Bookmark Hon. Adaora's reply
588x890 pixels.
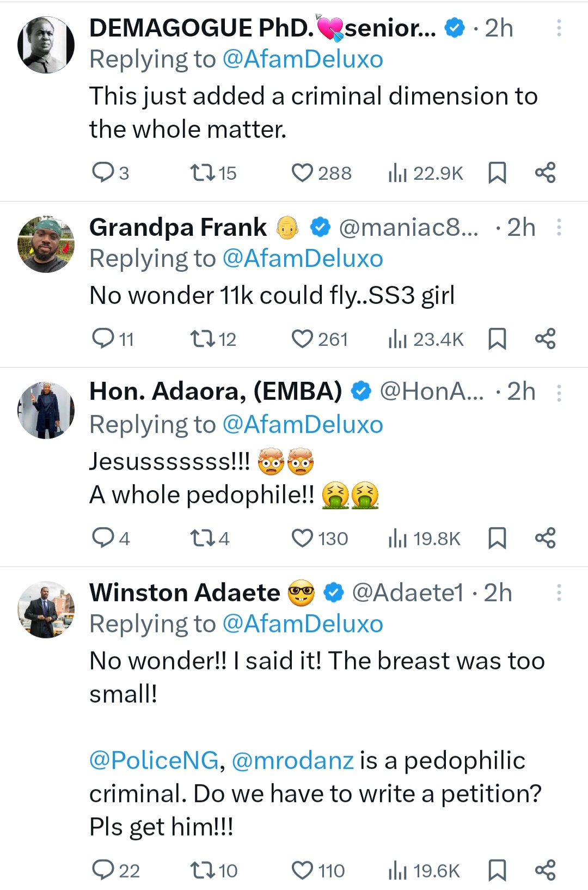(497, 538)
